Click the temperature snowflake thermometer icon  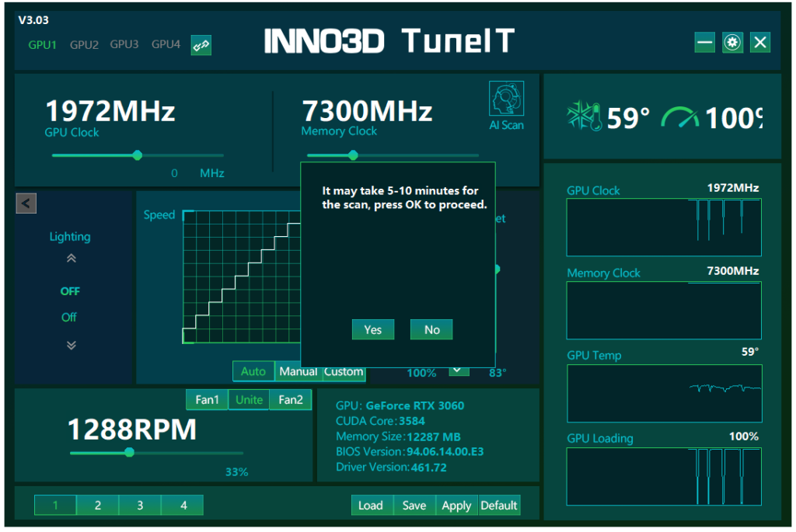click(x=584, y=116)
